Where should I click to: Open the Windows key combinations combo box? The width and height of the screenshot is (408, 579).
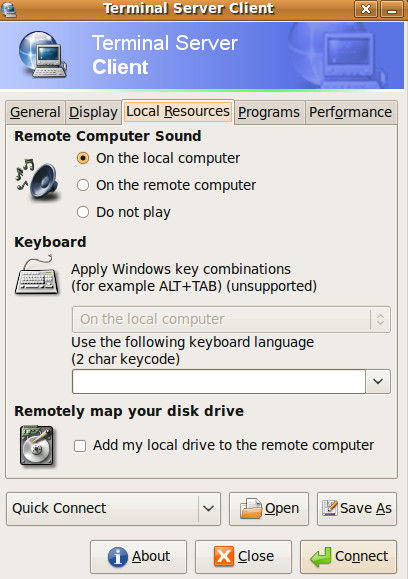click(x=231, y=319)
